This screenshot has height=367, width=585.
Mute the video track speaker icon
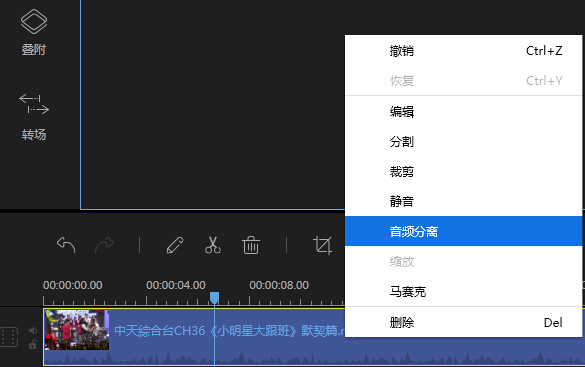point(33,330)
